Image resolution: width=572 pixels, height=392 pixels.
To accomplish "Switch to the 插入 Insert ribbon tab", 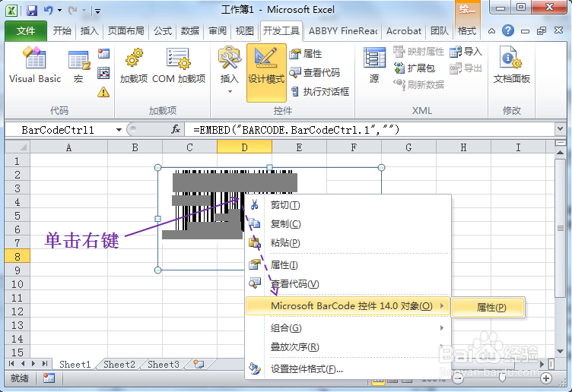I will pyautogui.click(x=90, y=31).
